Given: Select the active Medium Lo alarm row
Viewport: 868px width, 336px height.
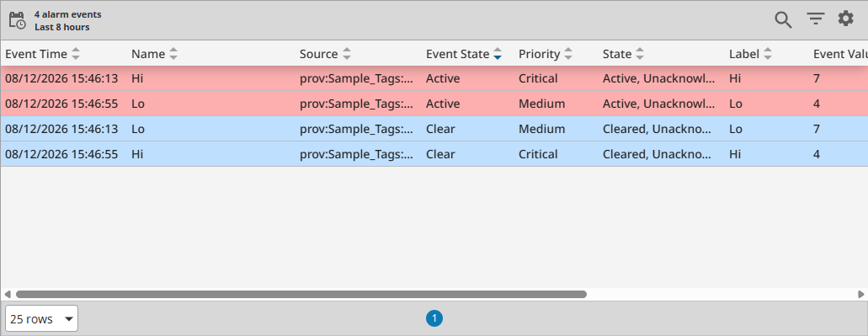Looking at the screenshot, I should (x=434, y=104).
